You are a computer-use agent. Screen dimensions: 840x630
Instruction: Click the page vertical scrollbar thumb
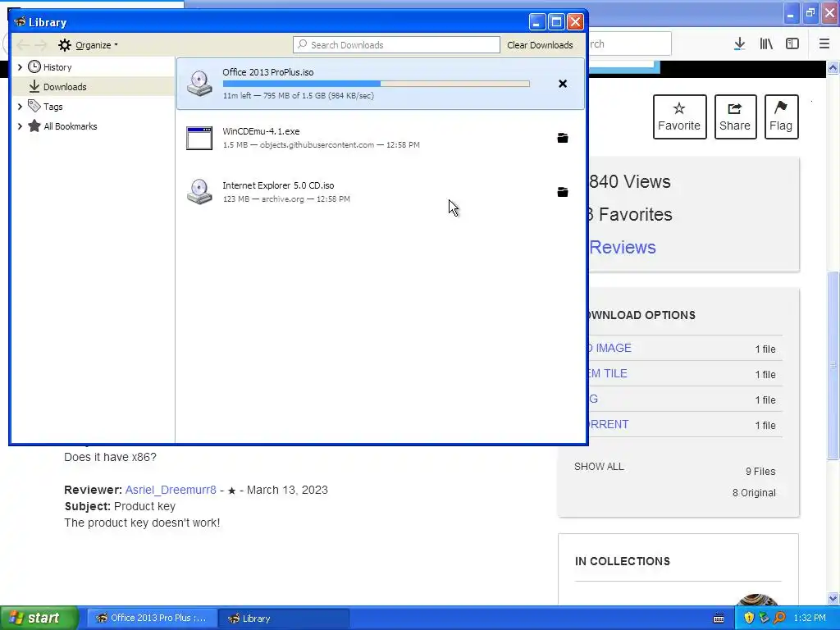833,365
